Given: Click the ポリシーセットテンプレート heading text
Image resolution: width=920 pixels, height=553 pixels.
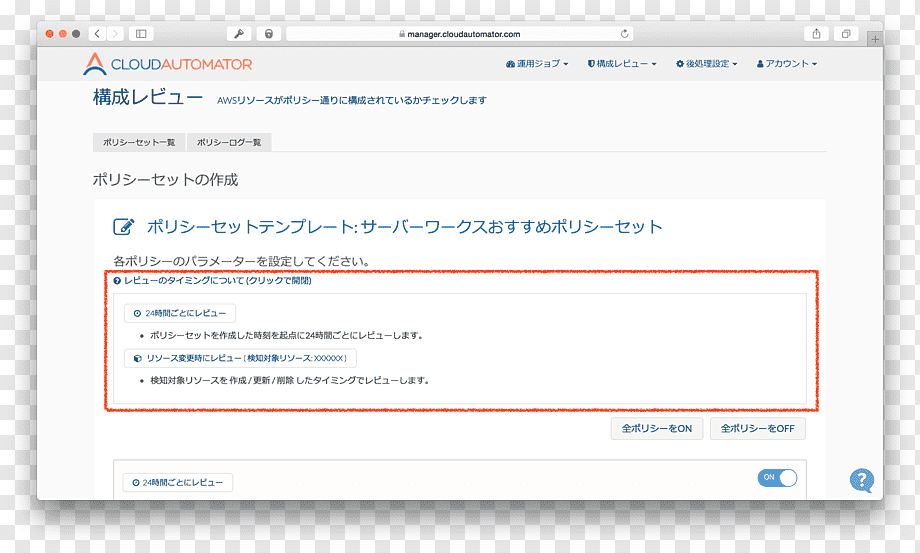Looking at the screenshot, I should pyautogui.click(x=405, y=227).
